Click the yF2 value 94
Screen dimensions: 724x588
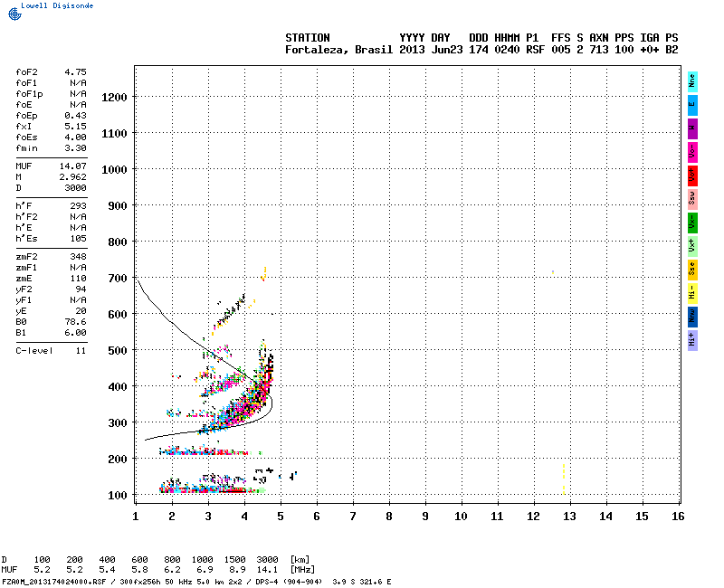(81, 289)
